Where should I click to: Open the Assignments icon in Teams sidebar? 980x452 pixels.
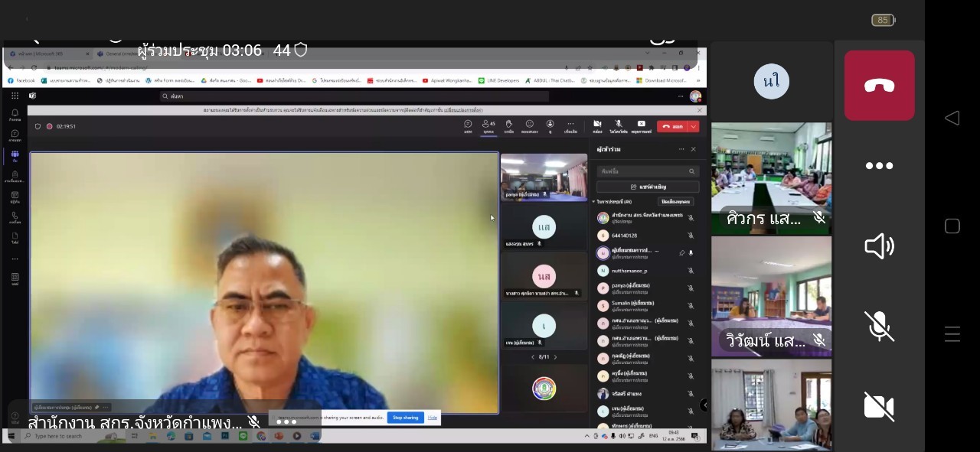tap(15, 177)
